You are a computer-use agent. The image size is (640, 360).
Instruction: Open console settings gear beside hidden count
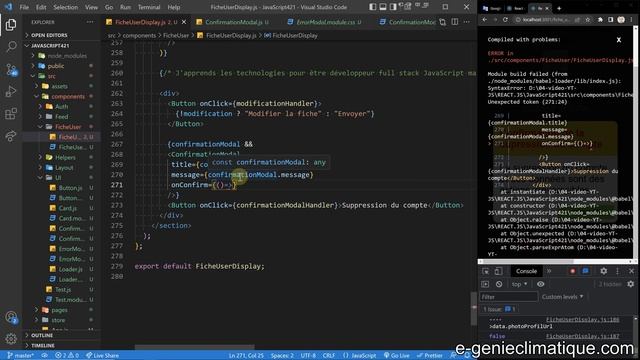point(631,284)
